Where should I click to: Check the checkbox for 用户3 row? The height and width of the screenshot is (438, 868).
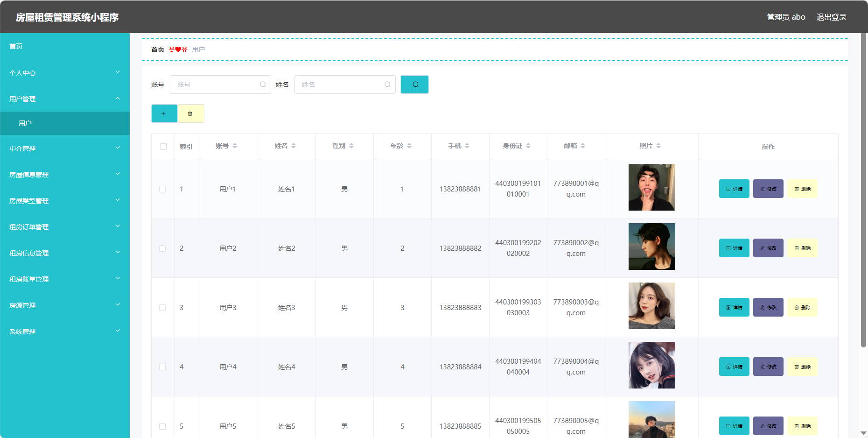162,308
